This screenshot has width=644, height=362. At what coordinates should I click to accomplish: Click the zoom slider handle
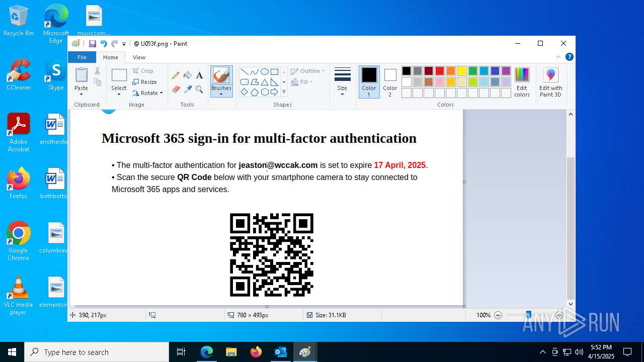point(528,315)
